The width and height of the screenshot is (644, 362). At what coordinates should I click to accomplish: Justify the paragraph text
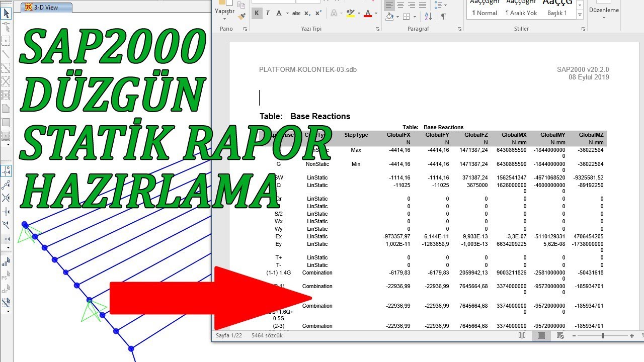pyautogui.click(x=423, y=5)
